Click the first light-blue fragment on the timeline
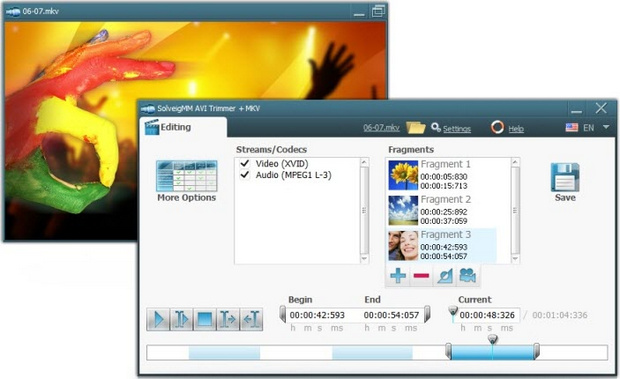 (224, 353)
